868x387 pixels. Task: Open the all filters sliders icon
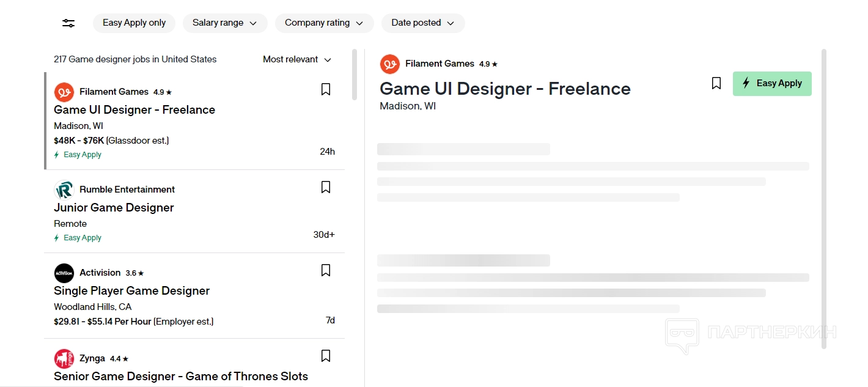coord(68,23)
